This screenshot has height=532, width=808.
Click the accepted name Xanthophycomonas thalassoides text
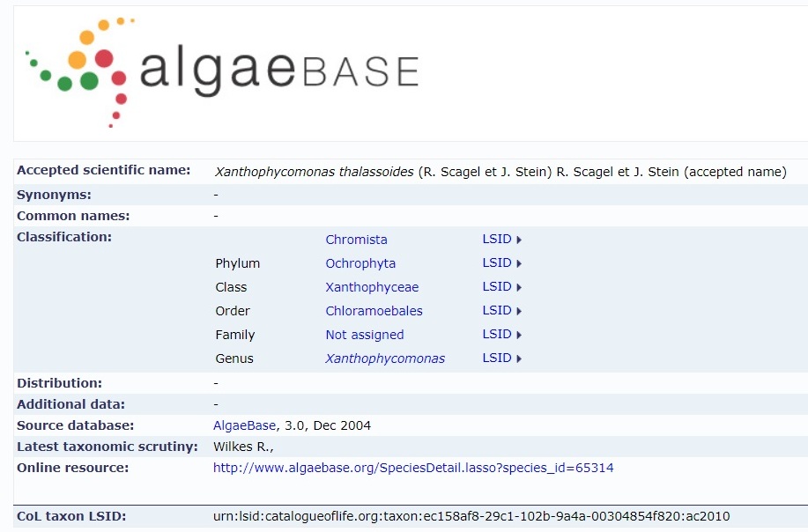[x=314, y=172]
